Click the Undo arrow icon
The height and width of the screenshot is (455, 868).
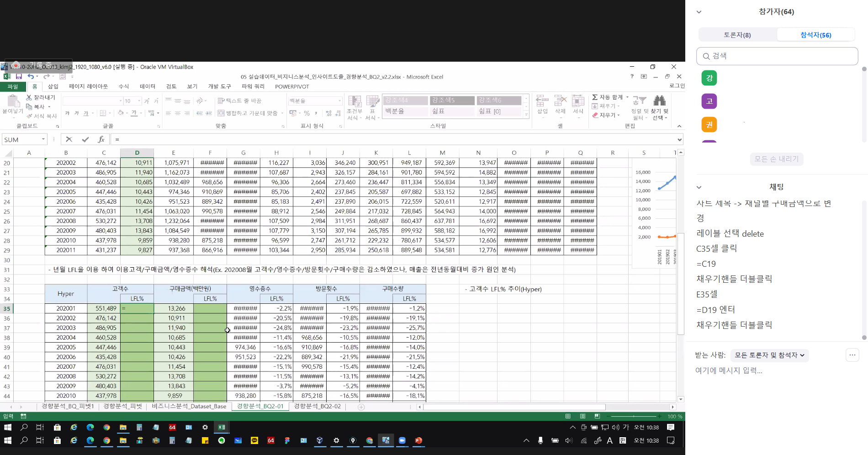30,76
